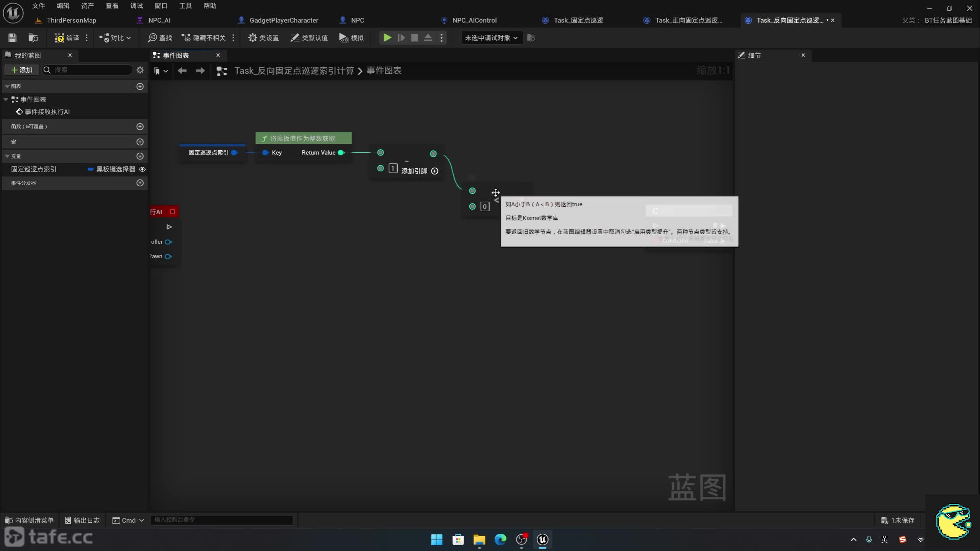Add a new variable with plus icon
The width and height of the screenshot is (980, 551).
[140, 156]
